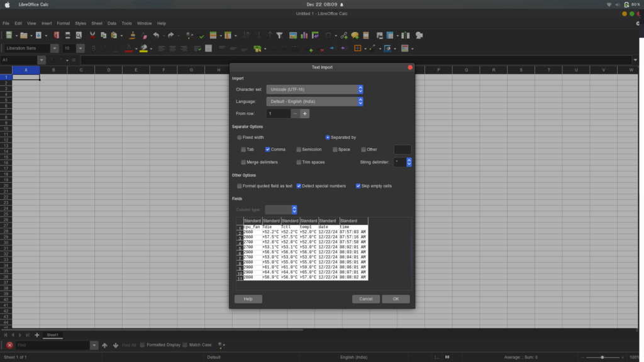Select the Fixed width radio button
The width and height of the screenshot is (644, 362).
(240, 138)
